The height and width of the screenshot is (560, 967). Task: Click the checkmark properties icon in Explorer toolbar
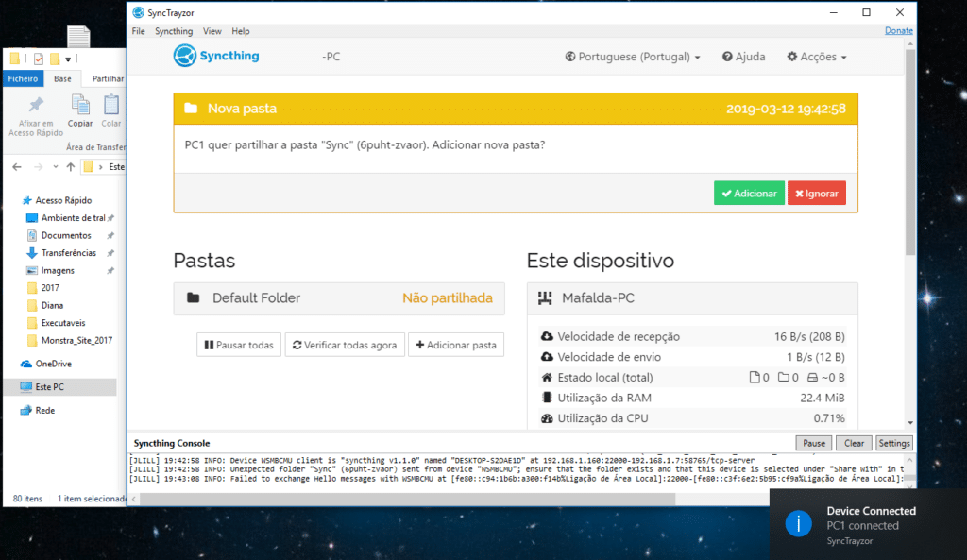pyautogui.click(x=38, y=59)
